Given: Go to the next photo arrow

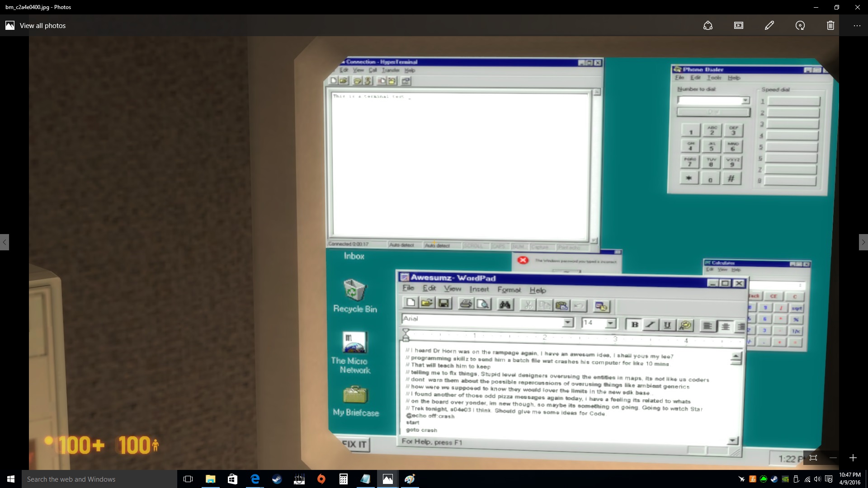Looking at the screenshot, I should (x=863, y=242).
